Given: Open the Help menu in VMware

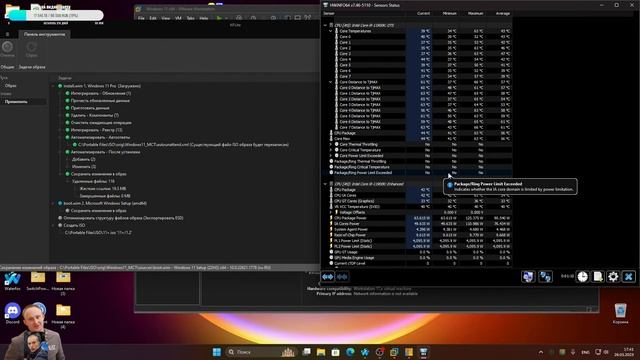Looking at the screenshot, I should click(x=204, y=18).
